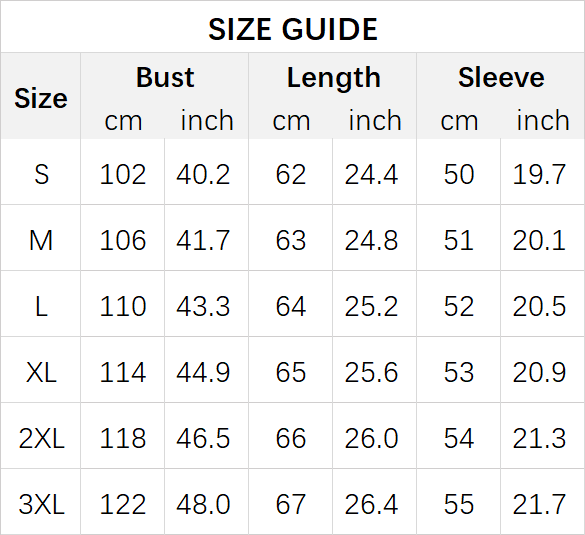
Task: Select the Size column header
Action: [41, 98]
